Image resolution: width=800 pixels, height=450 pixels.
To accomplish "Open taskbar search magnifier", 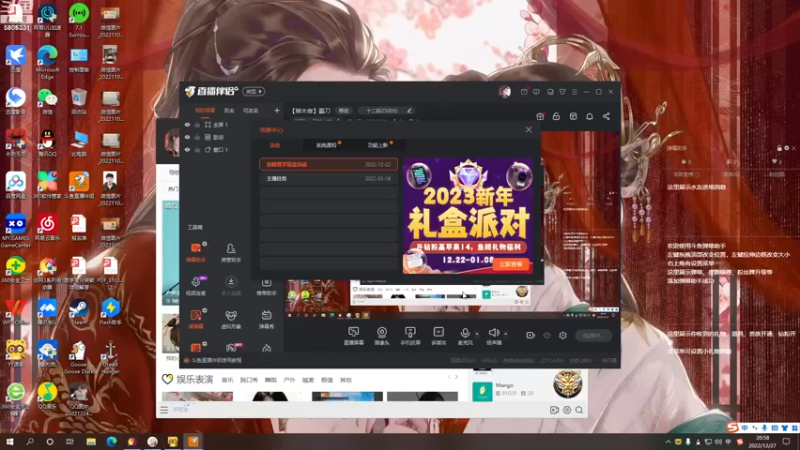I will point(30,441).
